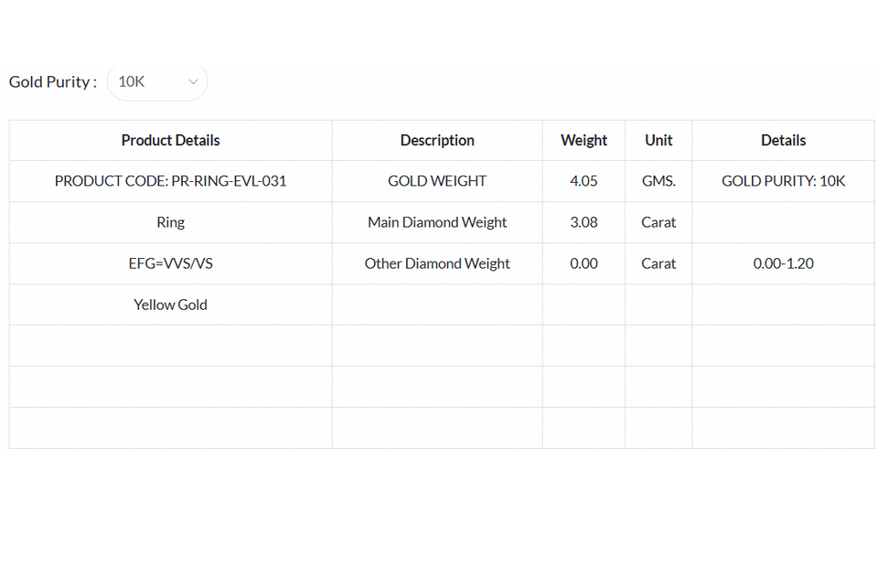The image size is (878, 588).
Task: Click the Unit column header
Action: [658, 140]
